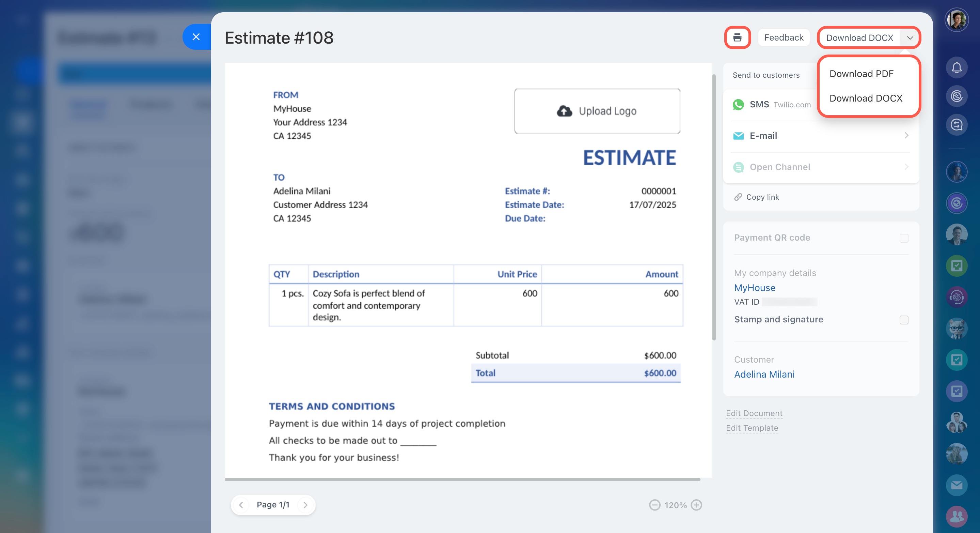Image resolution: width=980 pixels, height=533 pixels.
Task: Click the Copy link chain icon
Action: click(x=738, y=197)
